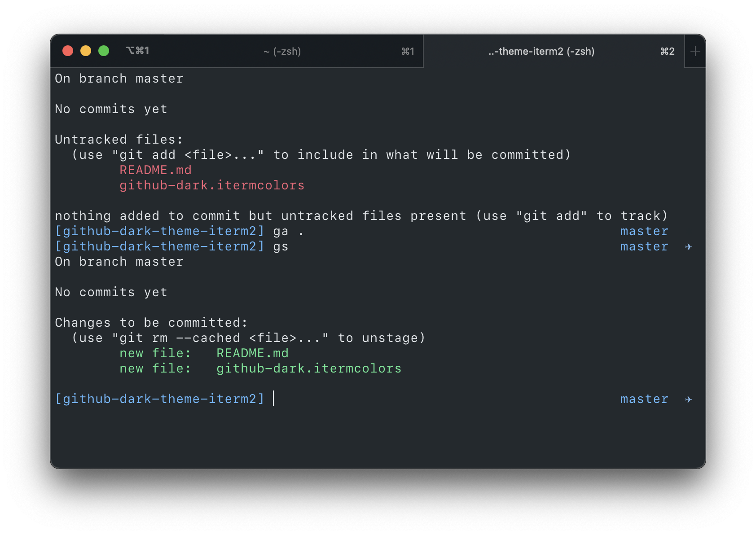The width and height of the screenshot is (756, 535).
Task: Click the ⌘1 shortcut on first tab
Action: coord(408,51)
